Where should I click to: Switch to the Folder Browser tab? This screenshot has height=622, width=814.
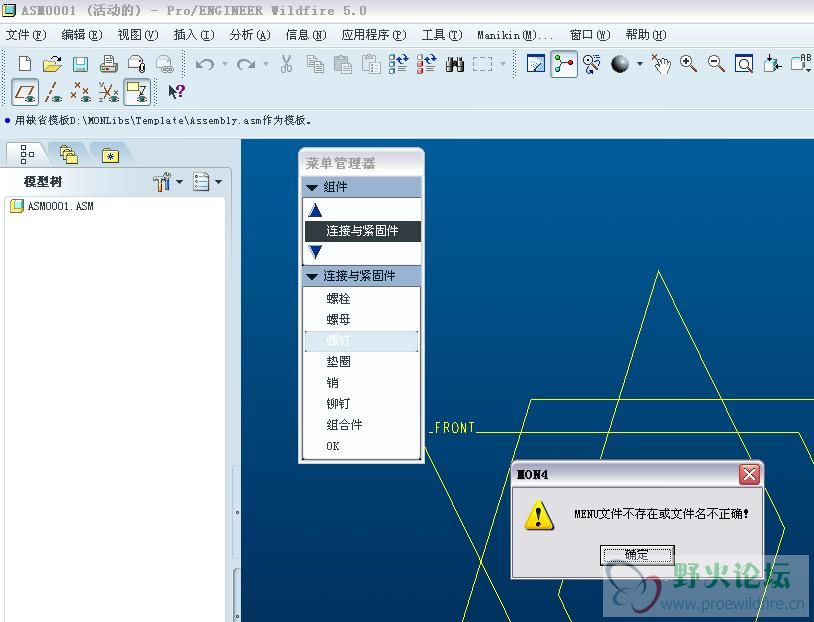point(69,154)
